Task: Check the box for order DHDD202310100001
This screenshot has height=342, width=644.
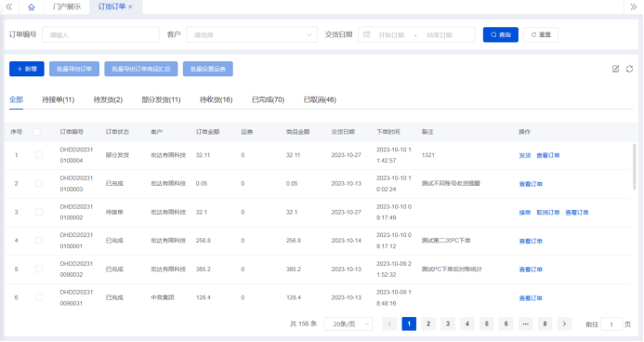Action: [39, 241]
